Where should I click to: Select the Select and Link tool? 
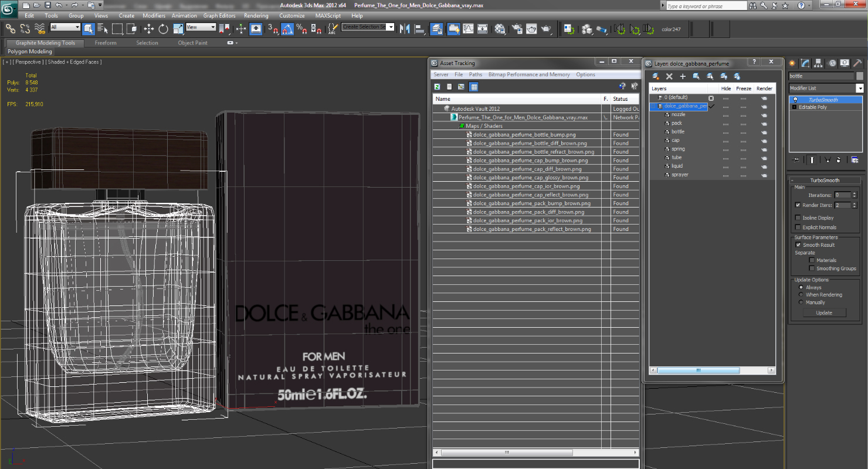point(10,29)
